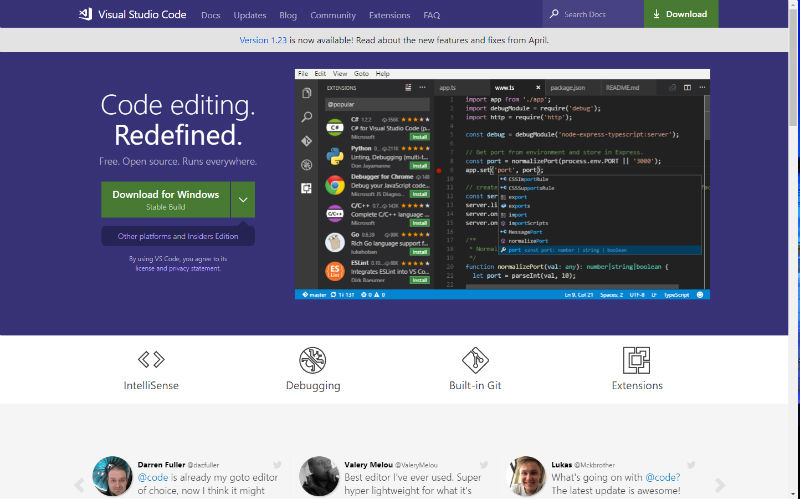
Task: Click the Extensions squares icon
Action: click(x=637, y=360)
